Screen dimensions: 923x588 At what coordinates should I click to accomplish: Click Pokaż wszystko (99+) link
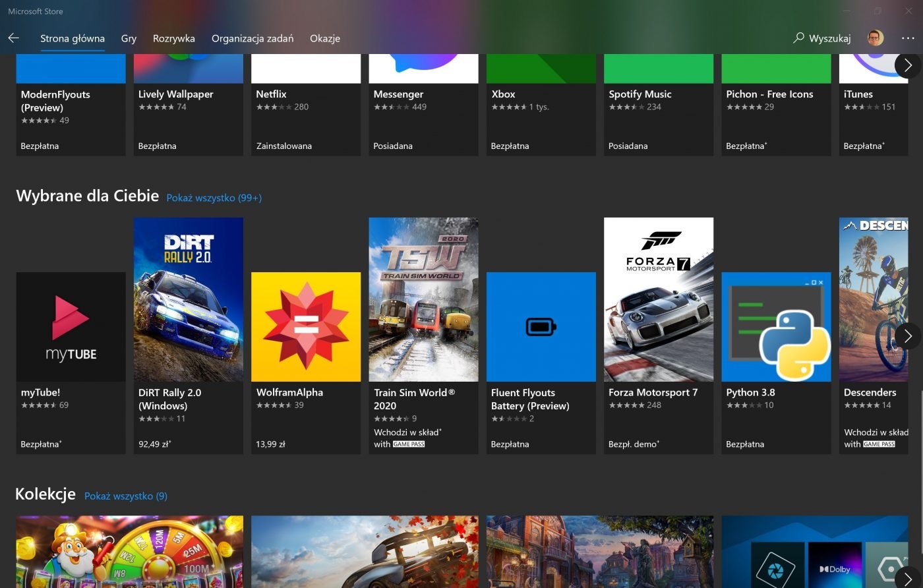click(214, 198)
